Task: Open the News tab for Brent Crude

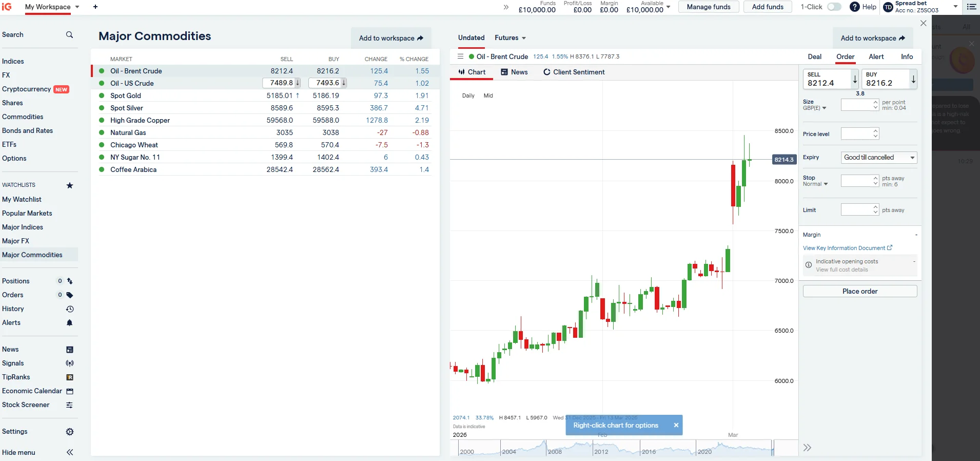Action: [x=514, y=72]
